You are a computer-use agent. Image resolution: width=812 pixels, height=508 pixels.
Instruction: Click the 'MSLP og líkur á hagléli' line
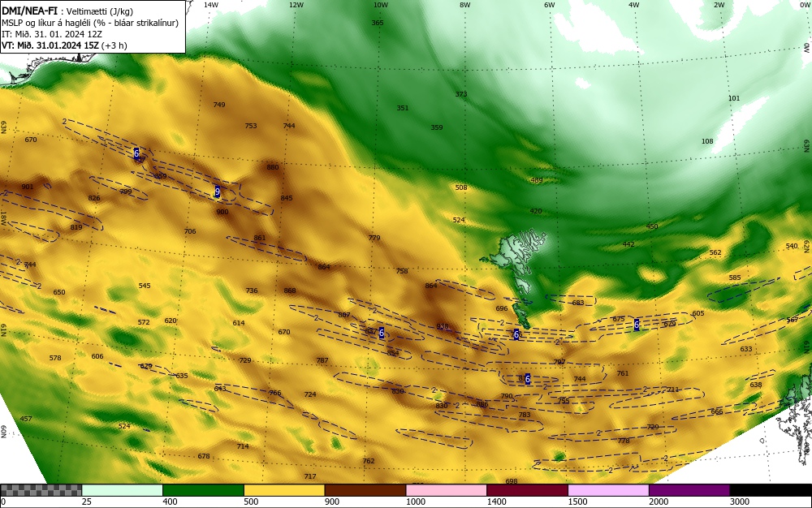coord(89,23)
